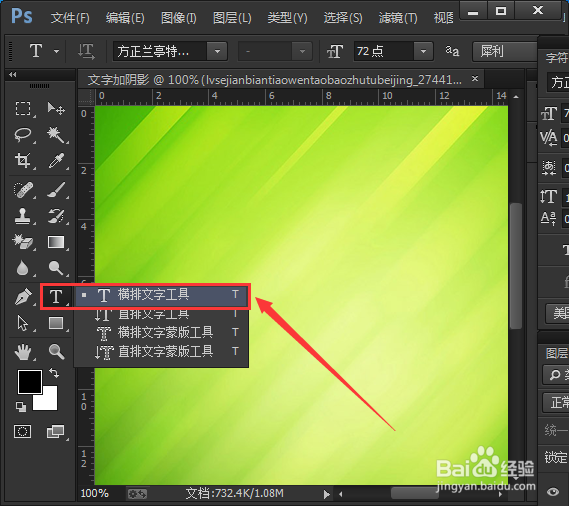Image resolution: width=569 pixels, height=506 pixels.
Task: Choose 直排文字蒙版工具 from the flyout
Action: (x=162, y=351)
